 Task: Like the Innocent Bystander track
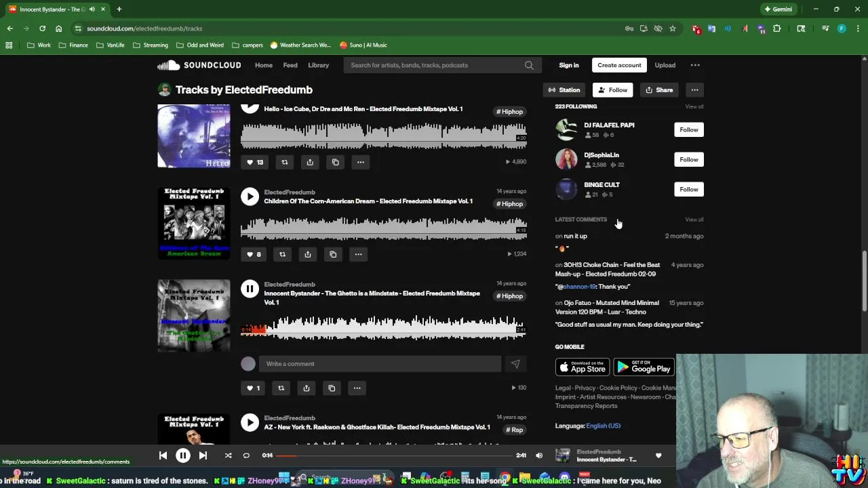[252, 388]
